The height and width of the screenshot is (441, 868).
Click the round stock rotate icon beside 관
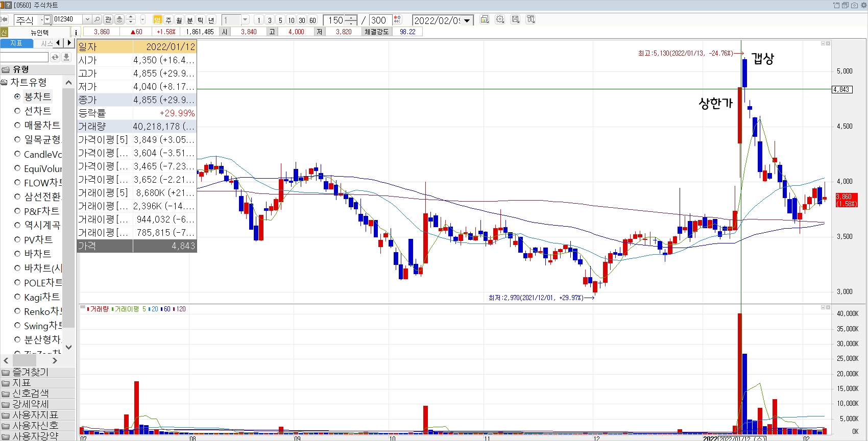pyautogui.click(x=119, y=19)
